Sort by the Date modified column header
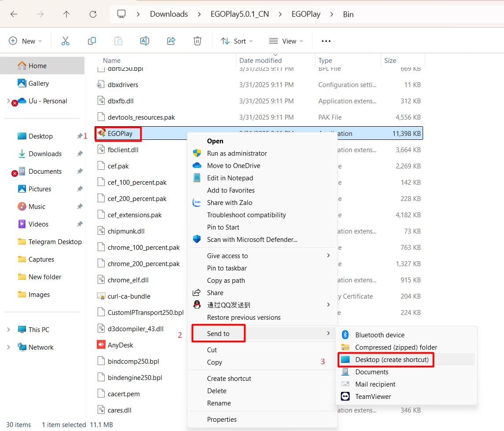The width and height of the screenshot is (504, 431). click(x=275, y=60)
